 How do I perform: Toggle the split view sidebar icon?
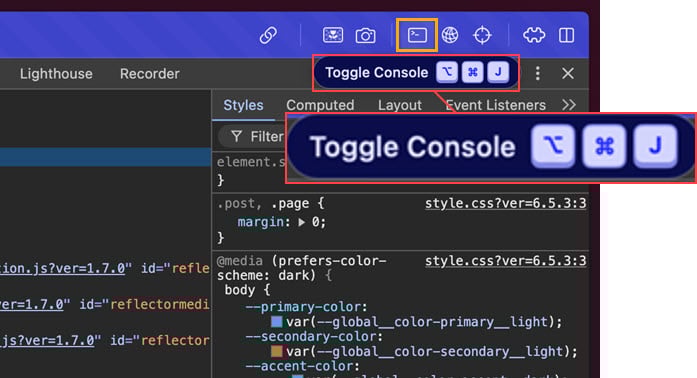point(566,35)
